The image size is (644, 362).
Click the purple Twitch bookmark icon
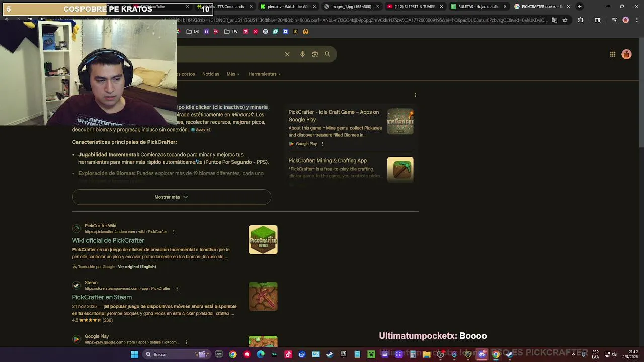[206, 32]
